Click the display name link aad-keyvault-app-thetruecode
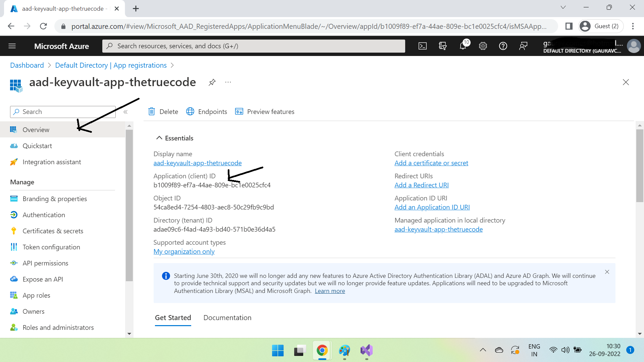The height and width of the screenshot is (362, 644). [198, 163]
